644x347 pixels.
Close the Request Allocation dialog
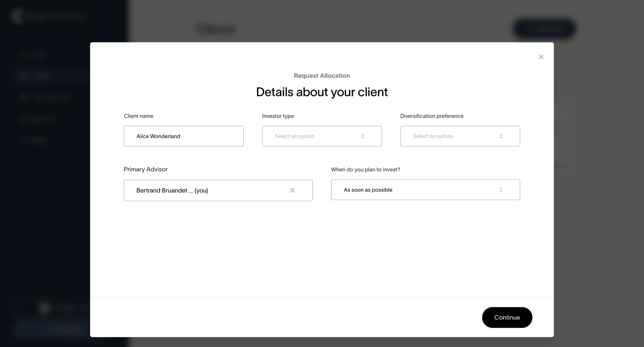[x=541, y=57]
